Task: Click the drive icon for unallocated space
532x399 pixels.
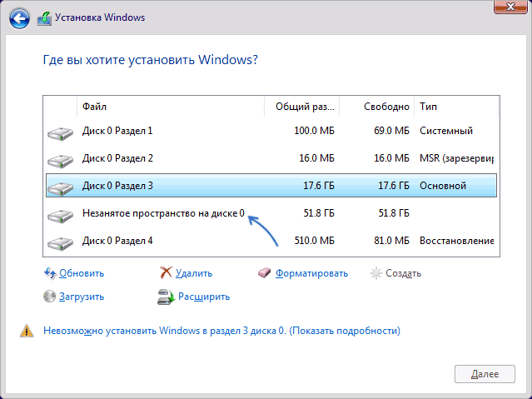Action: (x=60, y=214)
